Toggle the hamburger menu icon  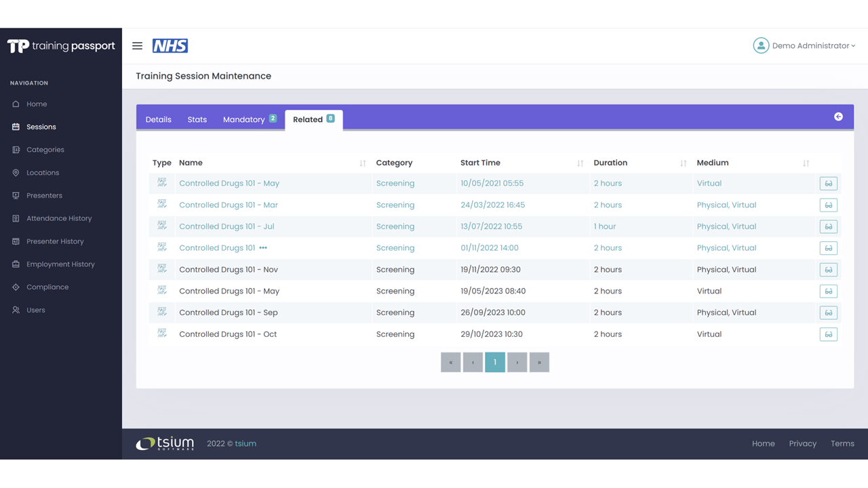[x=137, y=46]
